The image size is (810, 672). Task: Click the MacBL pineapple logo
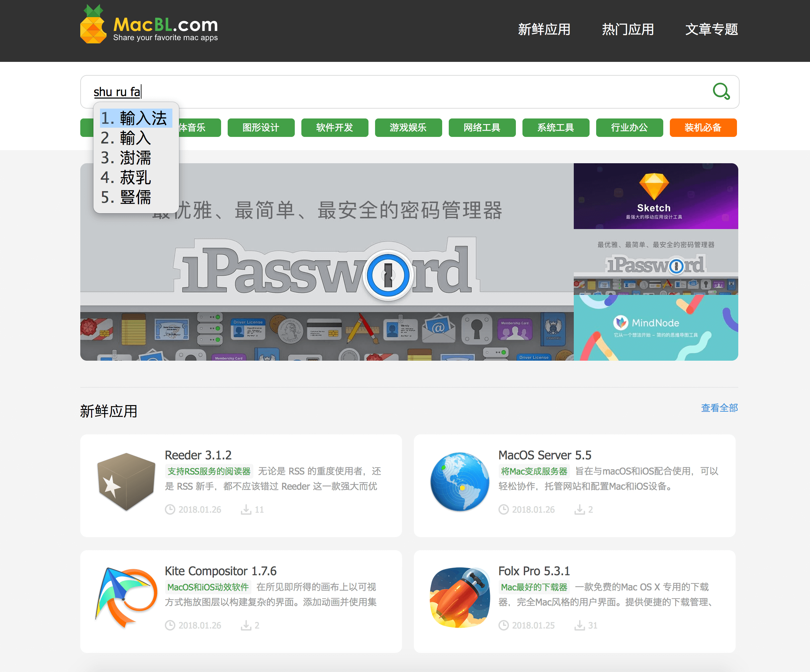click(x=93, y=24)
